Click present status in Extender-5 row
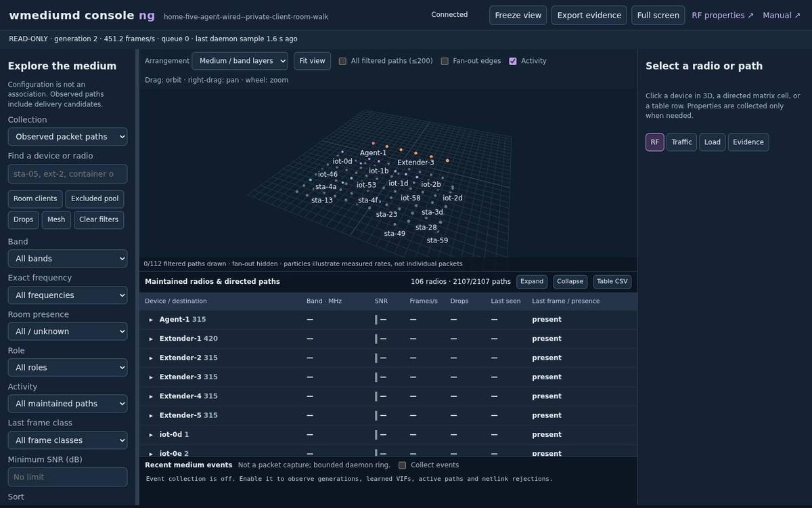The height and width of the screenshot is (508, 812). click(x=547, y=415)
